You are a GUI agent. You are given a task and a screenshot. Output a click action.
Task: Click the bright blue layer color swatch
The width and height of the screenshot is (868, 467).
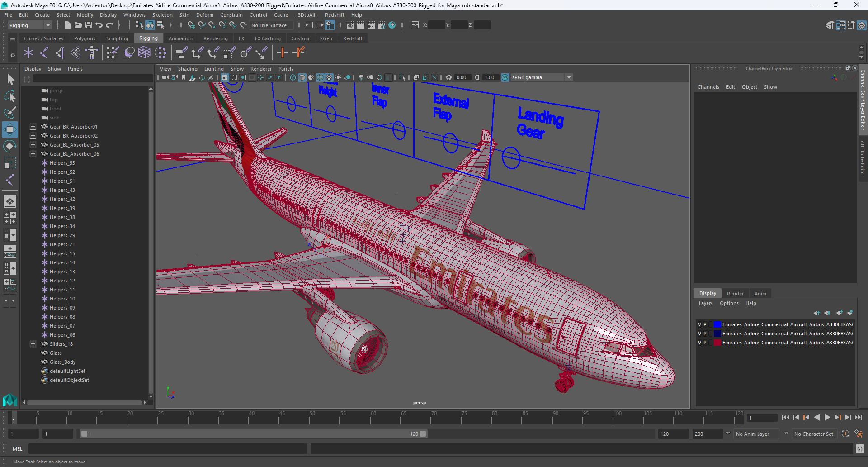[x=717, y=324]
